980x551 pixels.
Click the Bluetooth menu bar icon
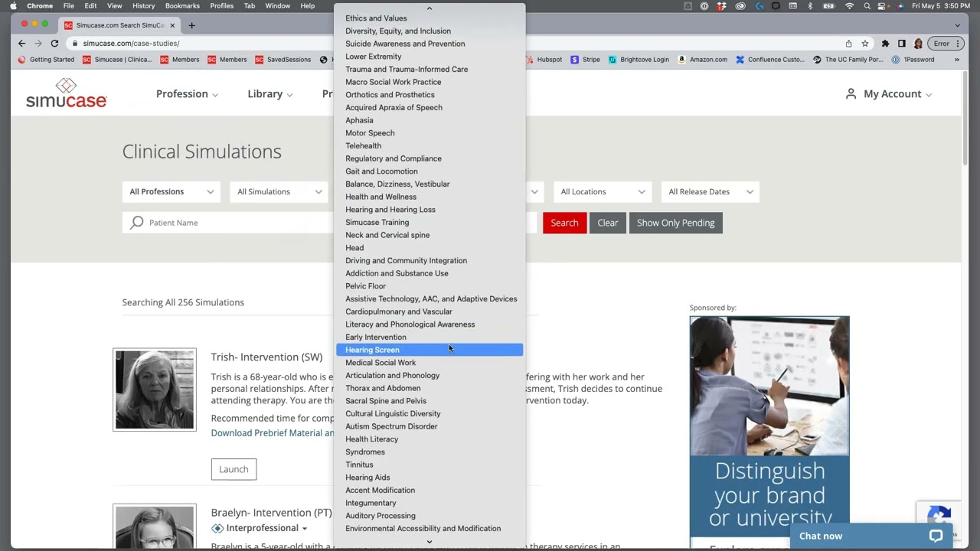[810, 6]
